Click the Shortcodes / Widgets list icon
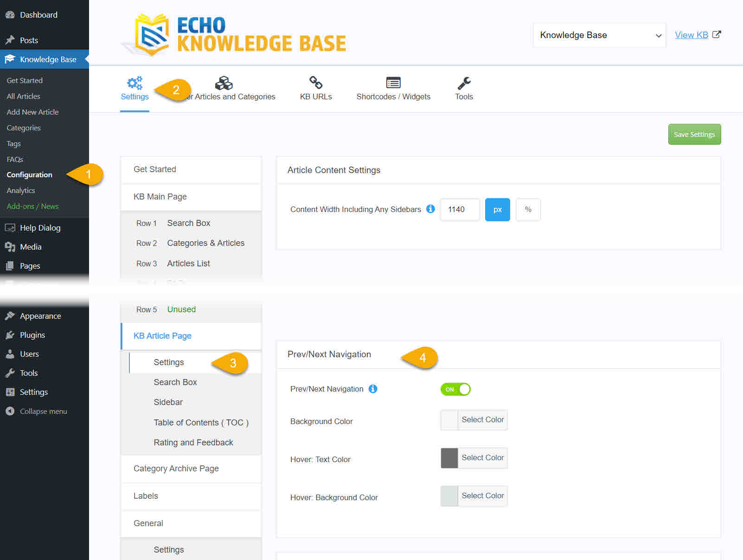The height and width of the screenshot is (560, 743). pos(393,83)
